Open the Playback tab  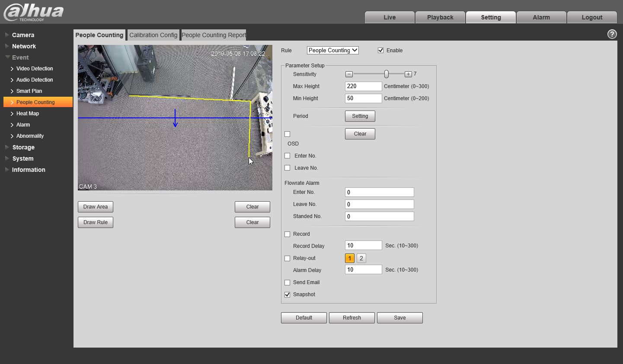tap(440, 17)
